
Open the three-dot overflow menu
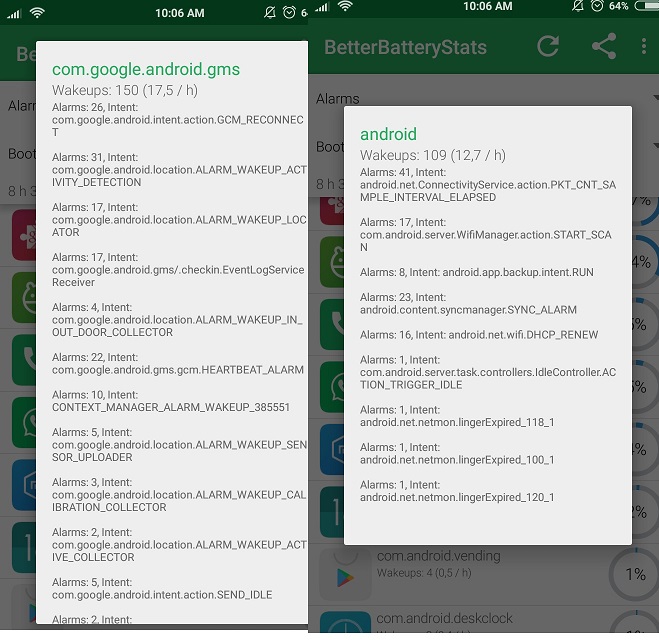click(644, 46)
